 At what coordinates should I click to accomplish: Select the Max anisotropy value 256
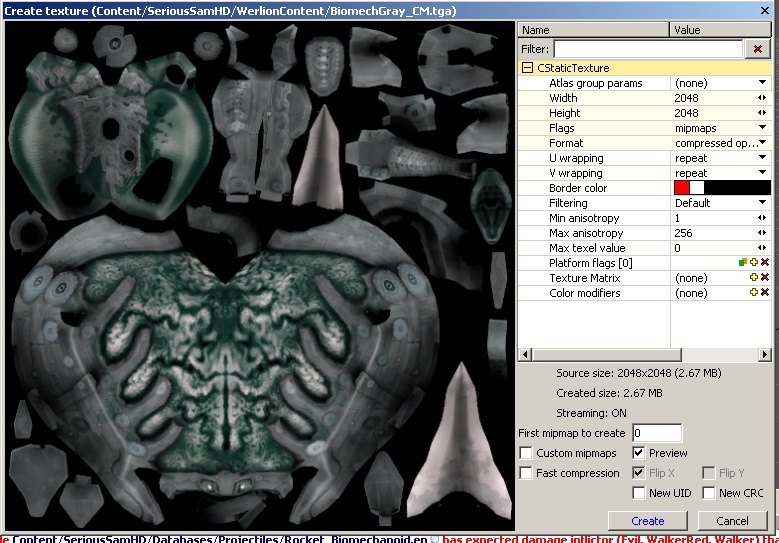point(684,233)
